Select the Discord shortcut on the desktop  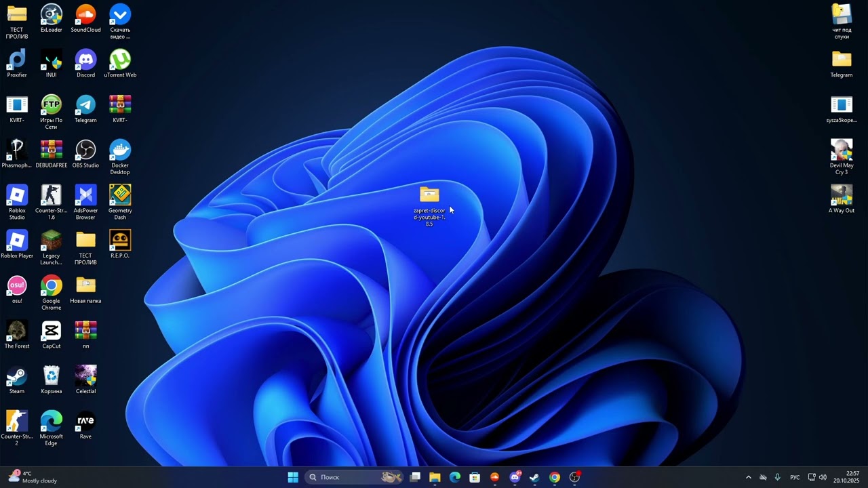point(85,64)
